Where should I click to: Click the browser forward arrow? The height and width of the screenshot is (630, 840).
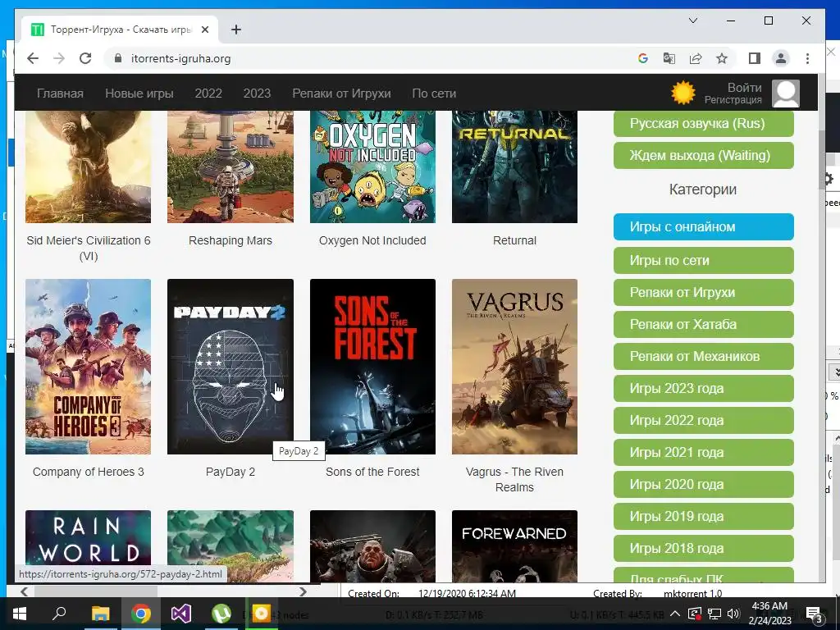click(59, 58)
